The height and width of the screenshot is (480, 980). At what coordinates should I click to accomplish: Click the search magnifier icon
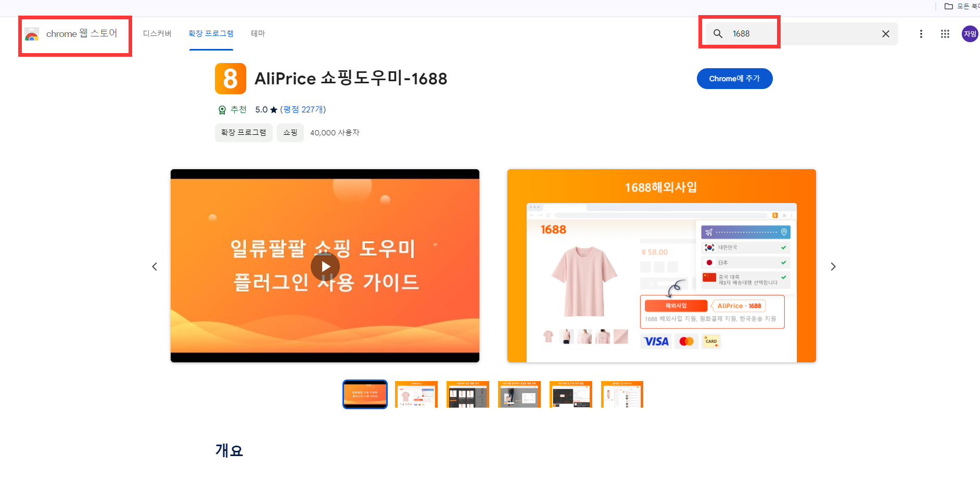[718, 34]
